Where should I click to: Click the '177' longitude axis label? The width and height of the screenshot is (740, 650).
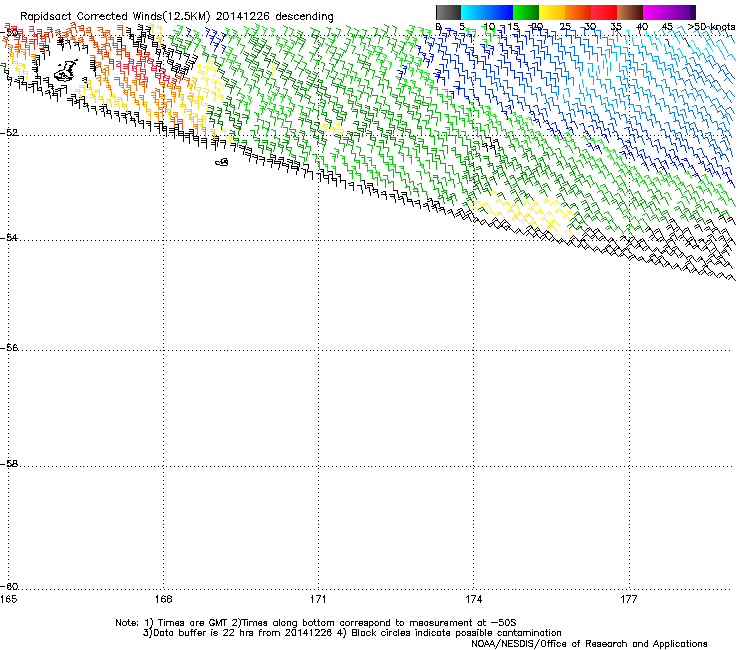tap(629, 599)
